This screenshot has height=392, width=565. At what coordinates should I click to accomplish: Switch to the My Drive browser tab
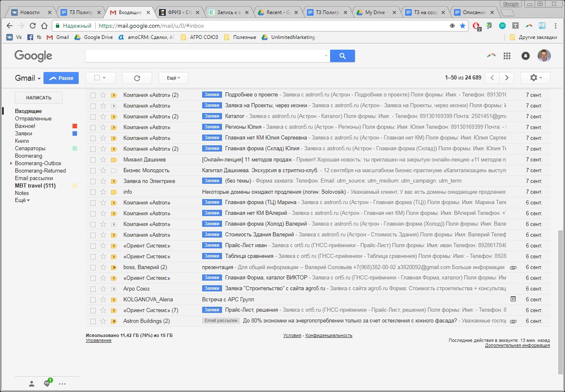(374, 12)
